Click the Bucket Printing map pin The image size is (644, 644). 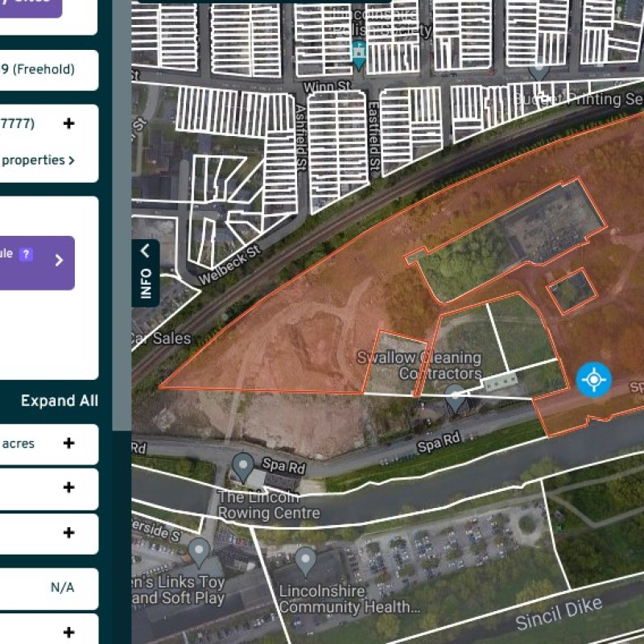(x=539, y=71)
